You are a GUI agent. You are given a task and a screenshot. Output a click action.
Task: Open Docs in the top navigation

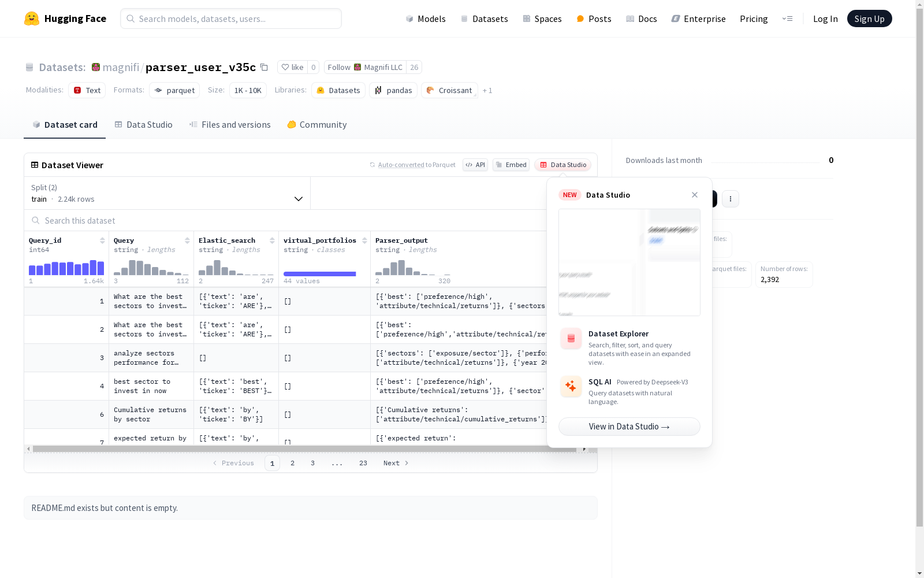tap(642, 18)
